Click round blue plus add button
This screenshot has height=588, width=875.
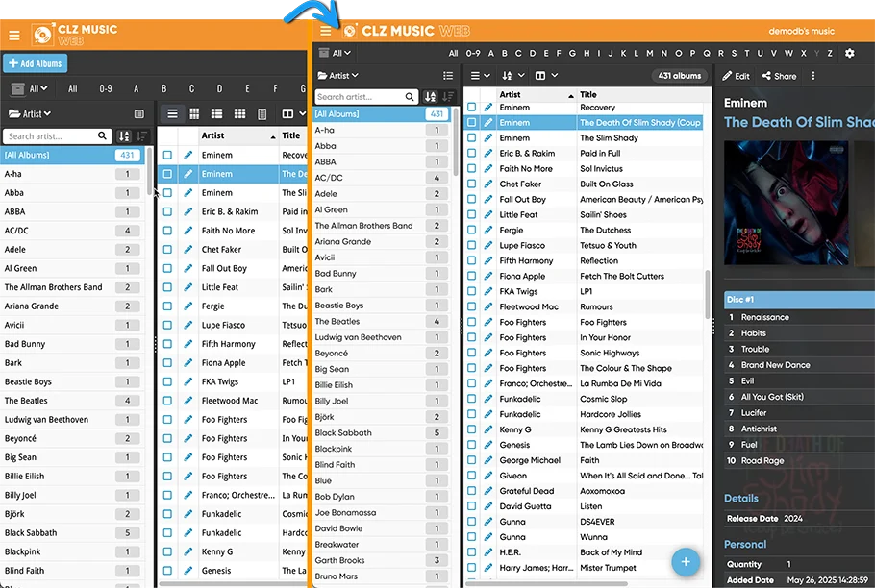(x=686, y=562)
